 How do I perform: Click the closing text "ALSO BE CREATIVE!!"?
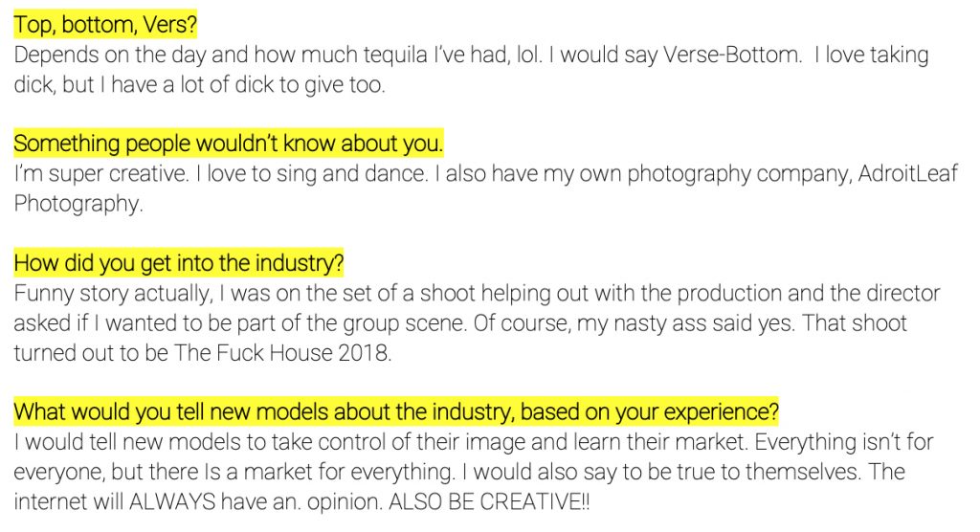click(495, 504)
